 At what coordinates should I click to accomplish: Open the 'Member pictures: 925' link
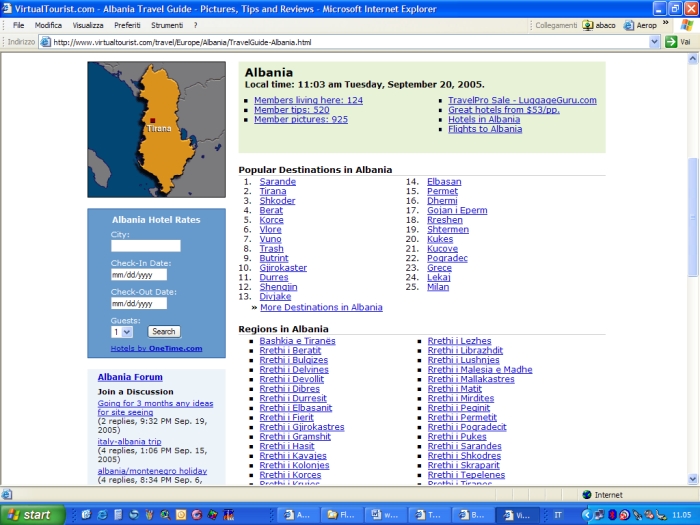tap(301, 119)
